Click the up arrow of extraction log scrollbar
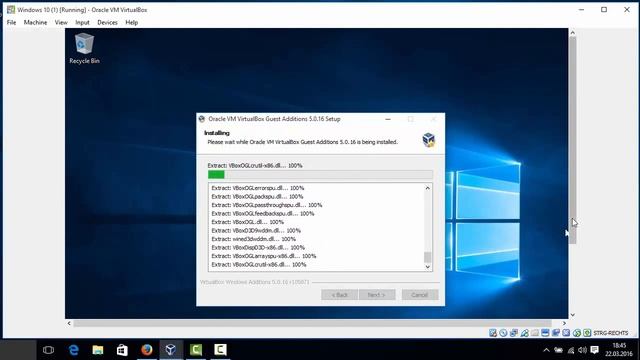This screenshot has height=360, width=640. [427, 188]
